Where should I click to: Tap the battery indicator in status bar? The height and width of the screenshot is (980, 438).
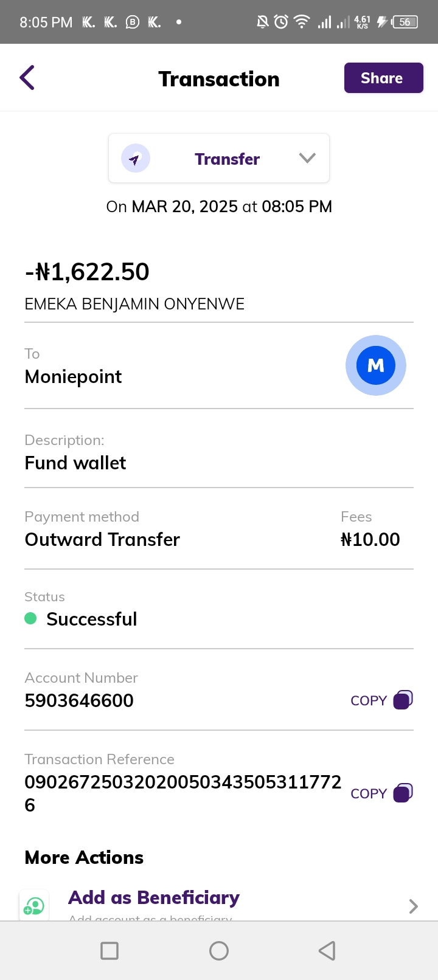[405, 22]
